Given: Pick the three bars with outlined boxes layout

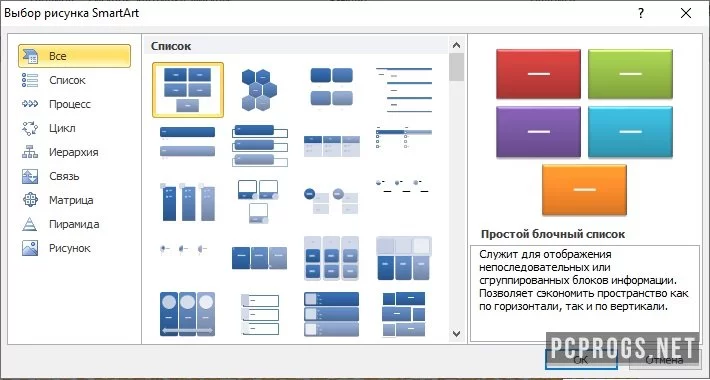Looking at the screenshot, I should point(259,145).
